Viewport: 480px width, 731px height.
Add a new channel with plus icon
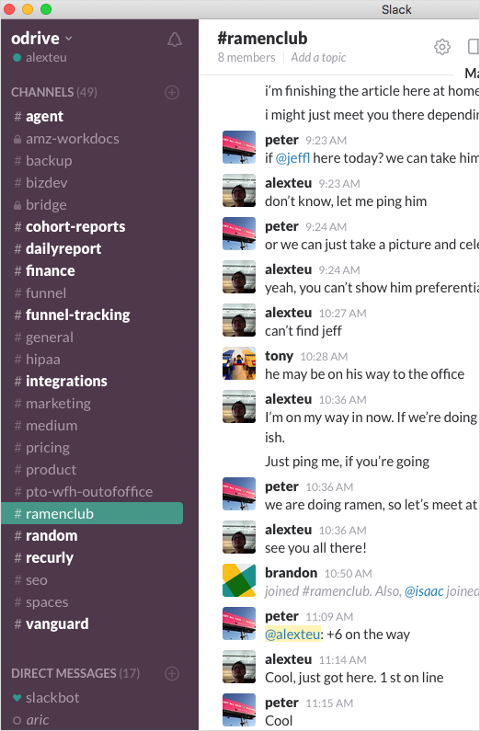[x=172, y=92]
